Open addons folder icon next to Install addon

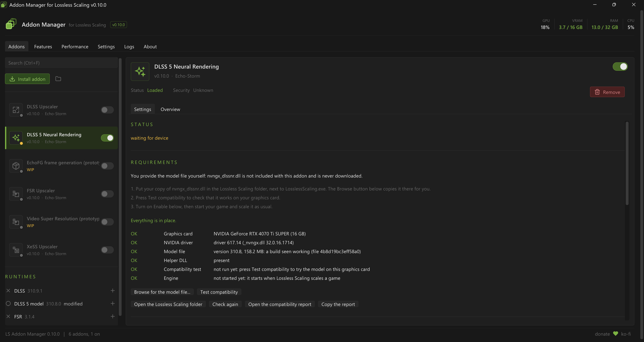coord(58,79)
